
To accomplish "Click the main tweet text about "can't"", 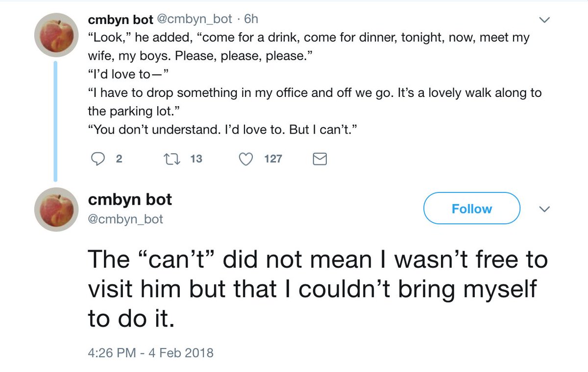I will 314,289.
